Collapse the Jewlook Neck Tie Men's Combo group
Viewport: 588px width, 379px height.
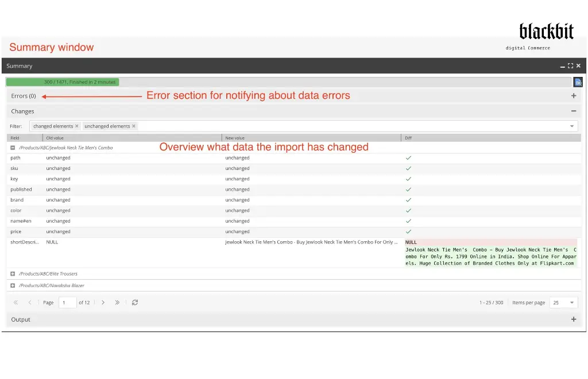point(13,148)
